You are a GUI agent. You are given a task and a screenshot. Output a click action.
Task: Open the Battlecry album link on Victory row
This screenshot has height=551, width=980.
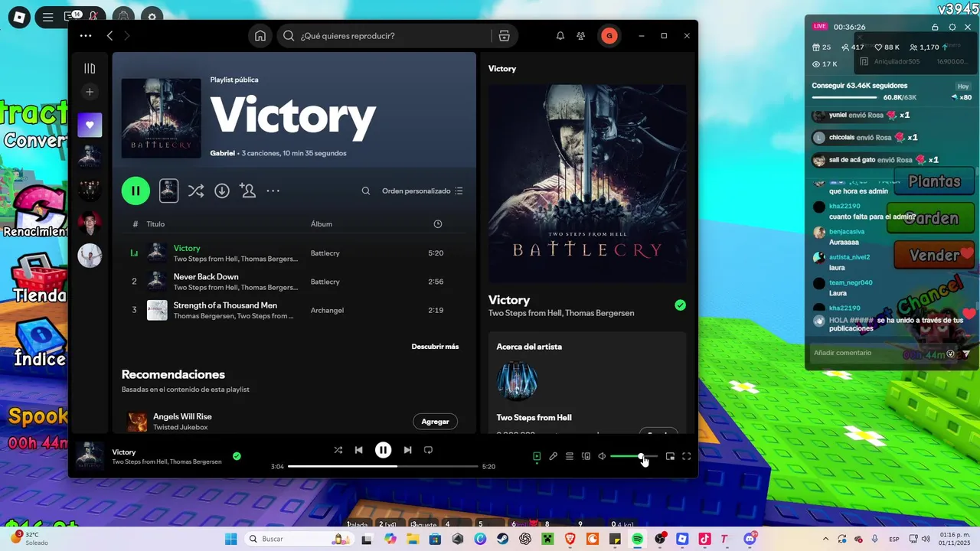coord(325,253)
